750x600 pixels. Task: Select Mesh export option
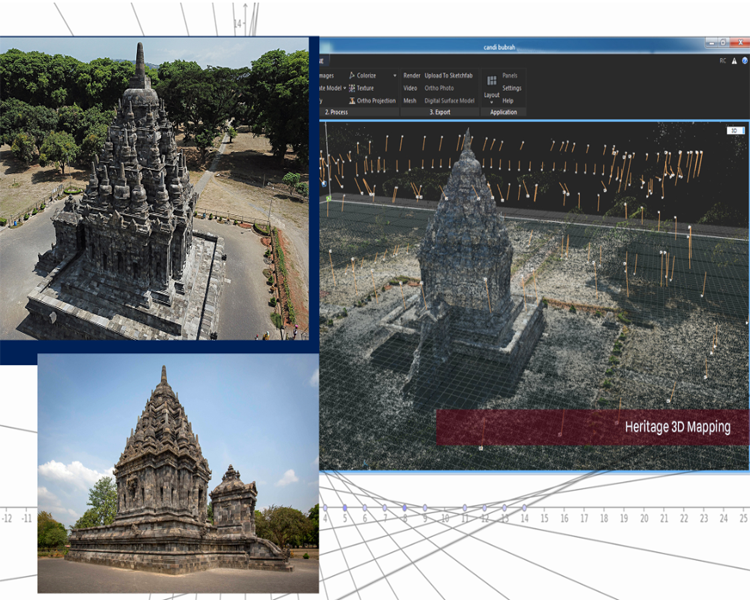(x=410, y=101)
